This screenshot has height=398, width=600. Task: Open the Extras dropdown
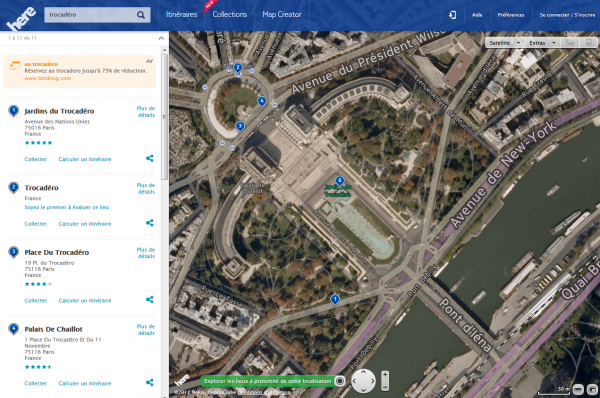[542, 43]
